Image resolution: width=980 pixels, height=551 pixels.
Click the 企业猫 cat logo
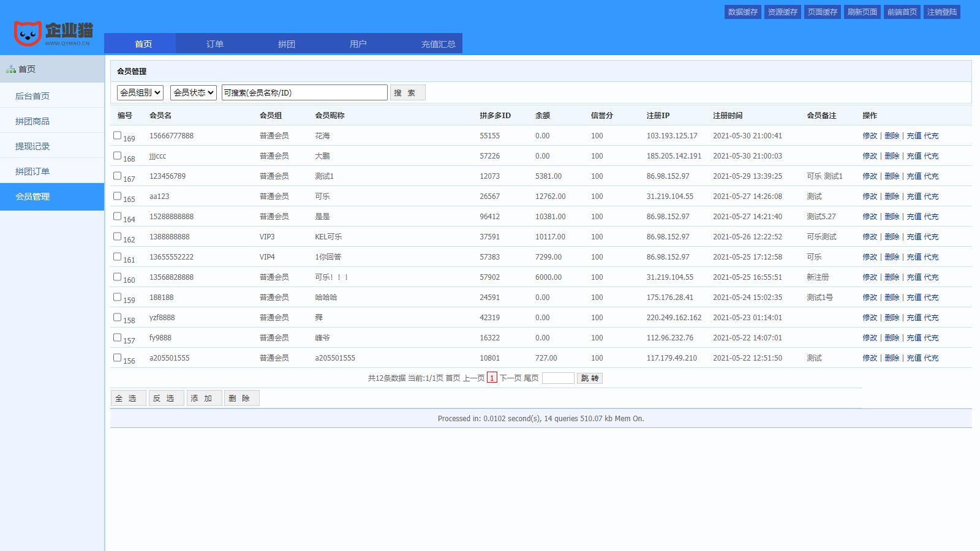[28, 33]
